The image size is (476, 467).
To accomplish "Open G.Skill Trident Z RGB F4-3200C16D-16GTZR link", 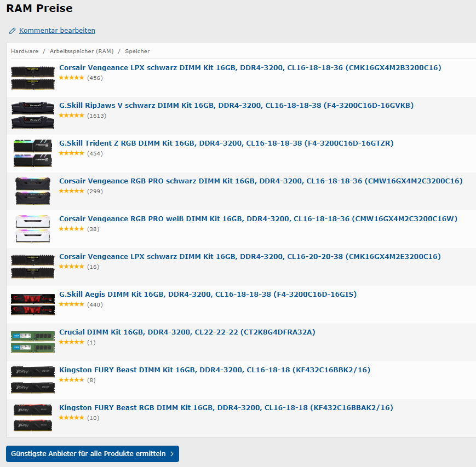I will (226, 143).
